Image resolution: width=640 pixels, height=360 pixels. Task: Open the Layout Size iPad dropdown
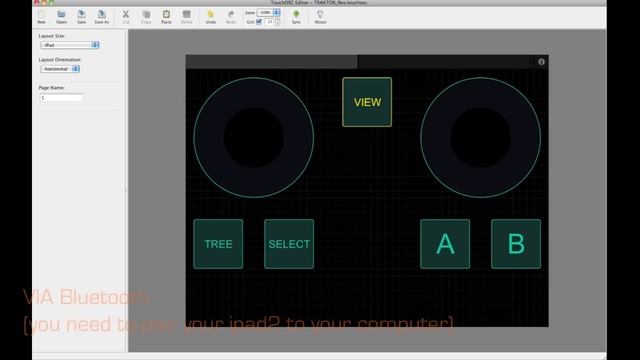coord(70,45)
